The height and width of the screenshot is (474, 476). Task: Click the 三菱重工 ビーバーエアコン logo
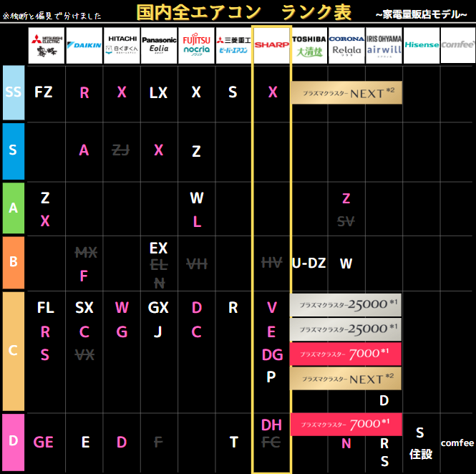[234, 45]
